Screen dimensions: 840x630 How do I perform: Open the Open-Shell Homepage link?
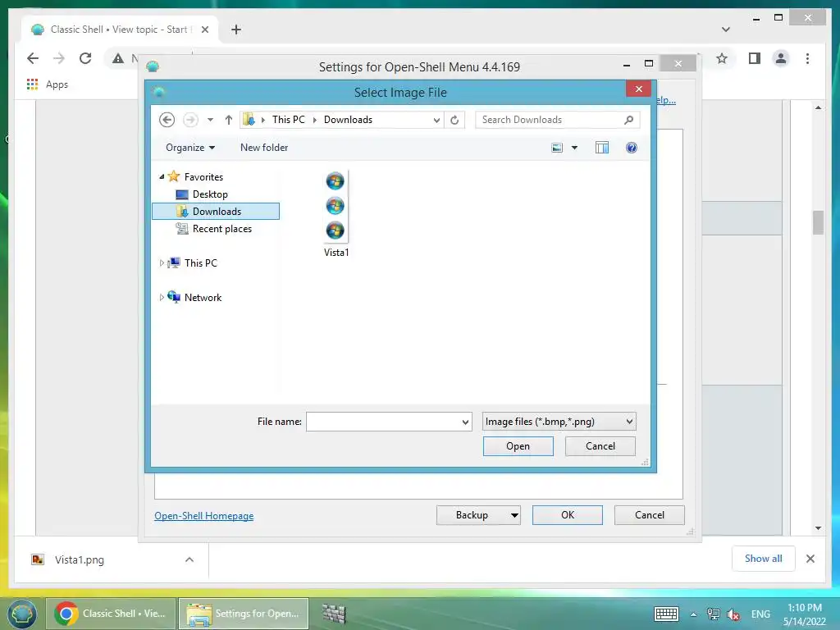(204, 516)
